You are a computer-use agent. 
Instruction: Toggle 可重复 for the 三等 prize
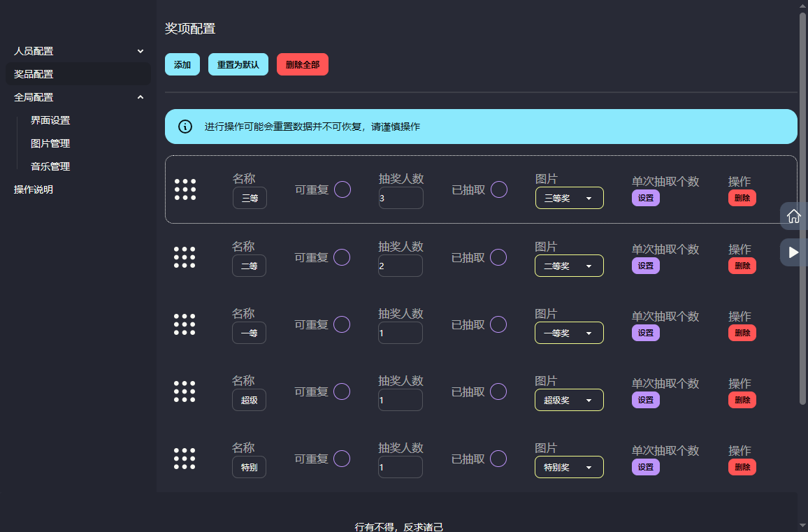tap(342, 189)
